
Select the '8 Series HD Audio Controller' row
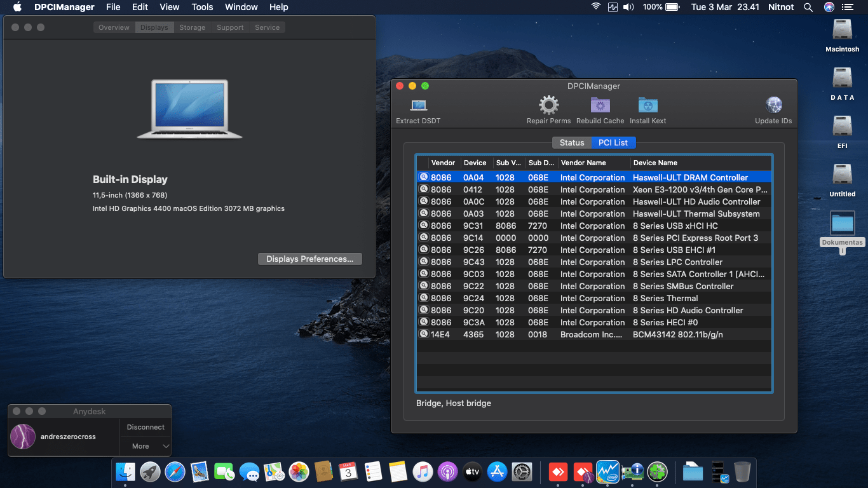pyautogui.click(x=594, y=310)
